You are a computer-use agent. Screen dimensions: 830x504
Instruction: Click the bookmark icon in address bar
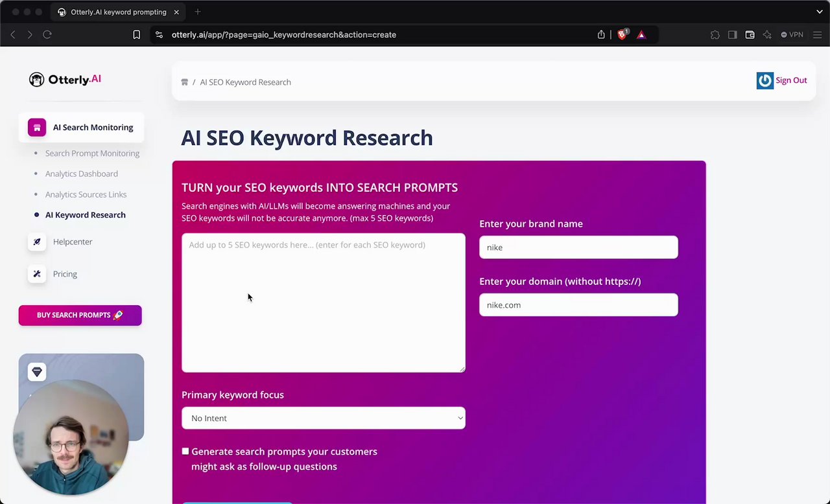(x=137, y=34)
